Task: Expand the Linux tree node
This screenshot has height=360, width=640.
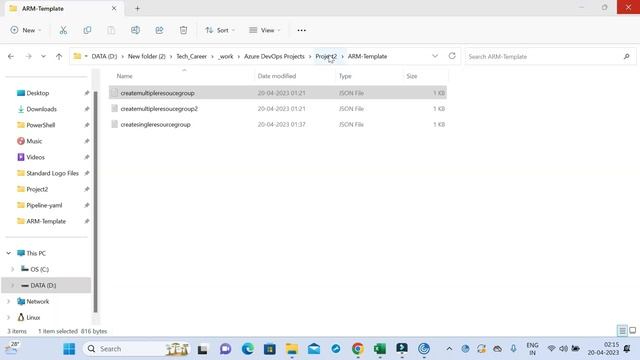Action: (x=9, y=317)
